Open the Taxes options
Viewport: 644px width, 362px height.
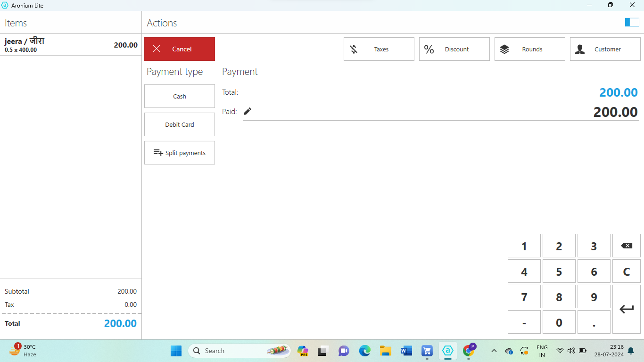tap(379, 49)
